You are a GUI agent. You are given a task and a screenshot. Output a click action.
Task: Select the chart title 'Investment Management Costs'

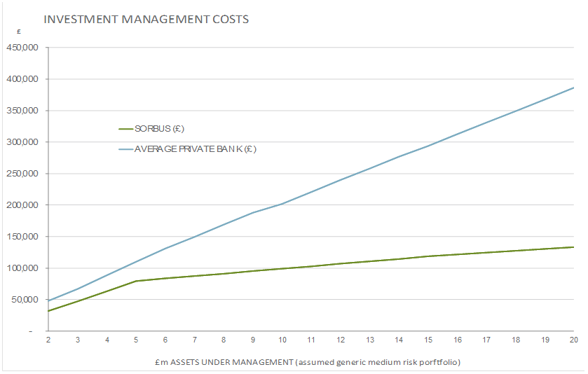click(146, 20)
